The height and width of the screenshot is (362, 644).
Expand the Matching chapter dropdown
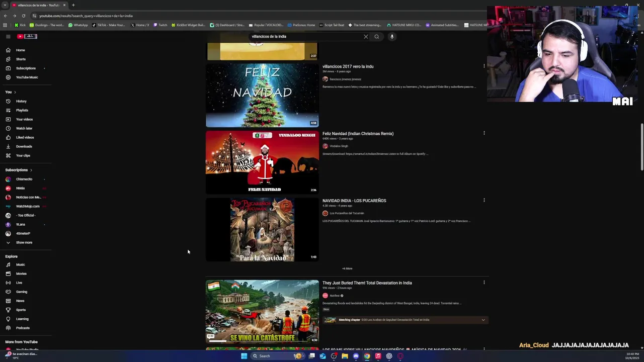pyautogui.click(x=483, y=320)
